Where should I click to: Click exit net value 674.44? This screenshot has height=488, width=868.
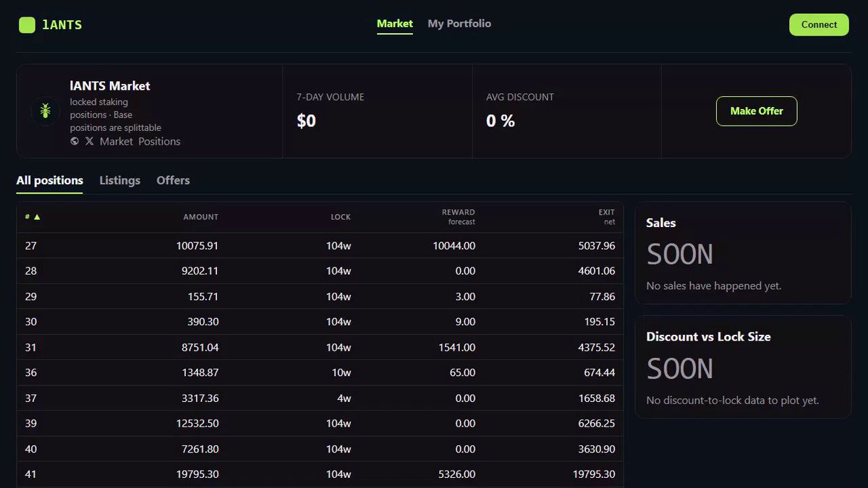600,373
